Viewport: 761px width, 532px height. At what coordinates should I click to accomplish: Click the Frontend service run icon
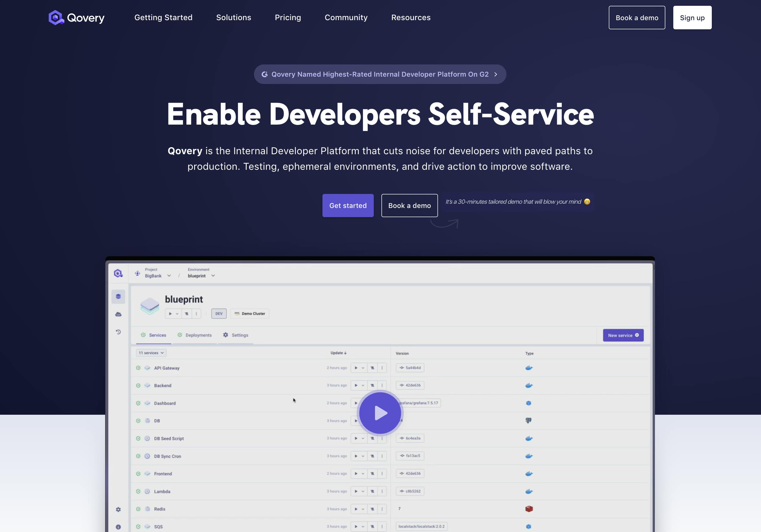pyautogui.click(x=357, y=473)
